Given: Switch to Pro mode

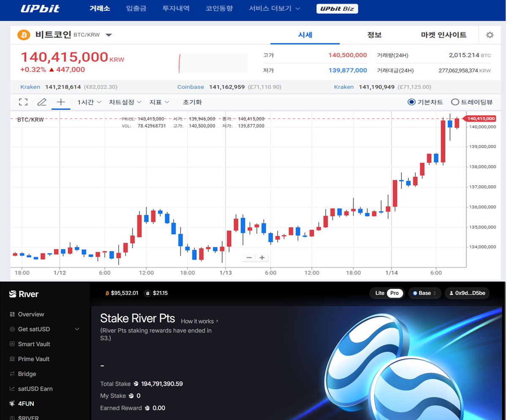Looking at the screenshot, I should pyautogui.click(x=395, y=293).
